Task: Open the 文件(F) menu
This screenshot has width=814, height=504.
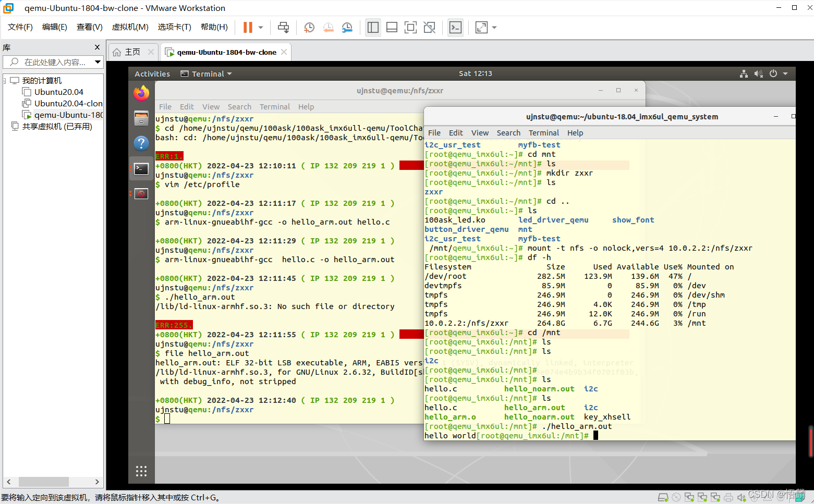Action: (x=20, y=27)
